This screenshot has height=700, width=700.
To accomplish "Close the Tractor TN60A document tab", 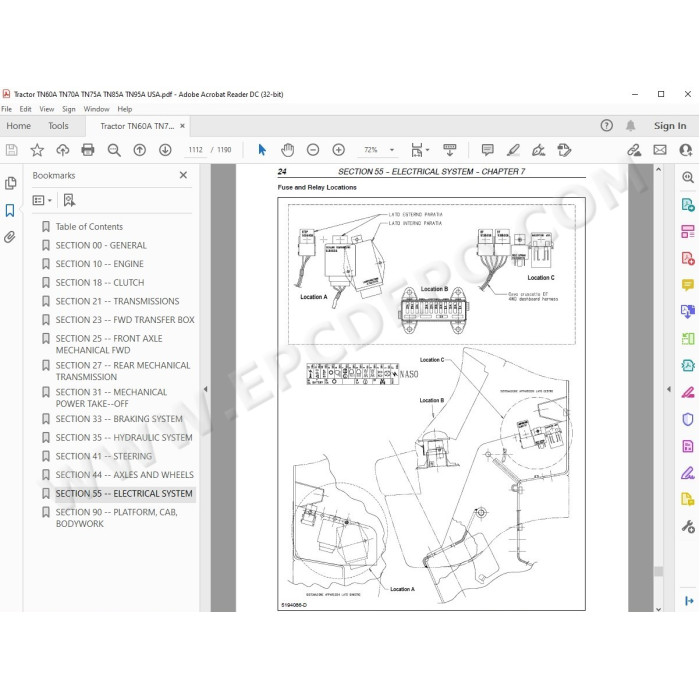I will pyautogui.click(x=182, y=126).
